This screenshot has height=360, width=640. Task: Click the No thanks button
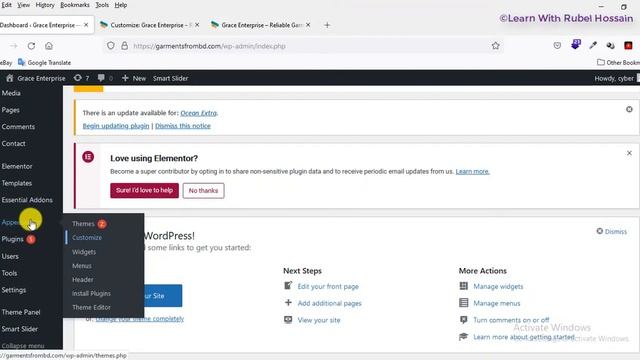click(x=203, y=191)
